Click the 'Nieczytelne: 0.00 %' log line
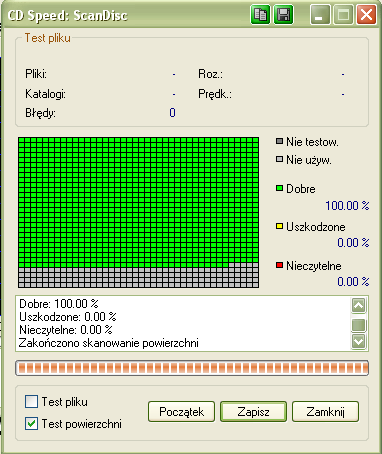Image resolution: width=382 pixels, height=454 pixels. (x=66, y=330)
